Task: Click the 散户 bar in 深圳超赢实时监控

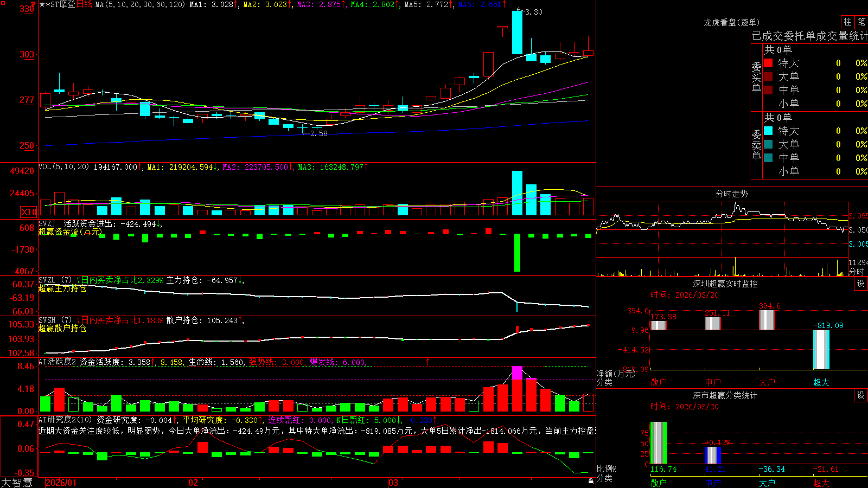Action: pos(658,325)
